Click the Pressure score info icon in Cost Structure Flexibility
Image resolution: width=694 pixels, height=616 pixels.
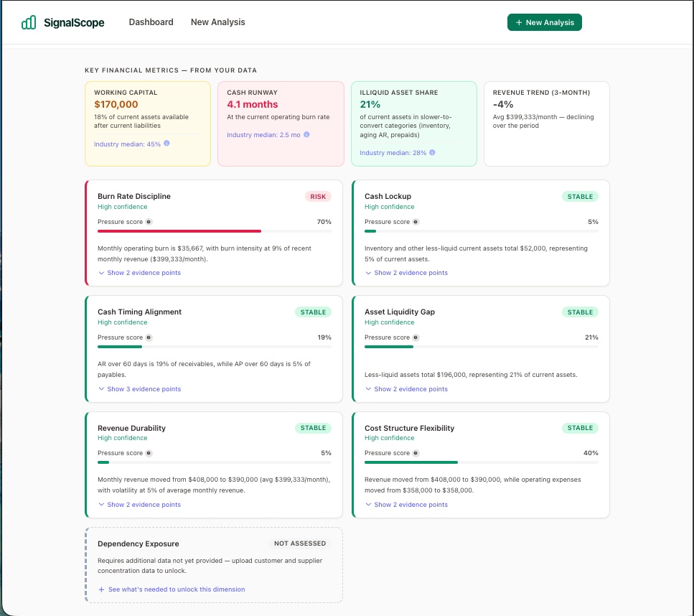[416, 453]
